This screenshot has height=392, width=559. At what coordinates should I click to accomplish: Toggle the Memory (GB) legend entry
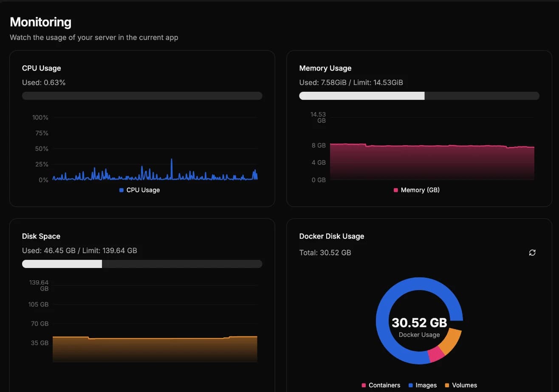[417, 190]
